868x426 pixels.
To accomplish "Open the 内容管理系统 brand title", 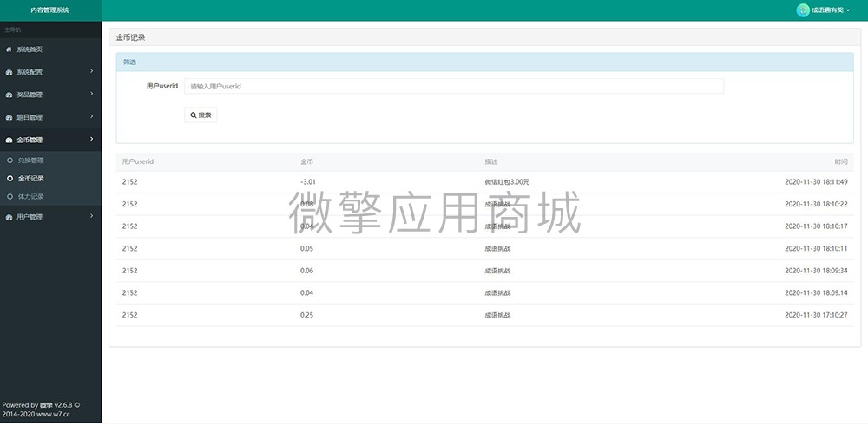I will (49, 10).
